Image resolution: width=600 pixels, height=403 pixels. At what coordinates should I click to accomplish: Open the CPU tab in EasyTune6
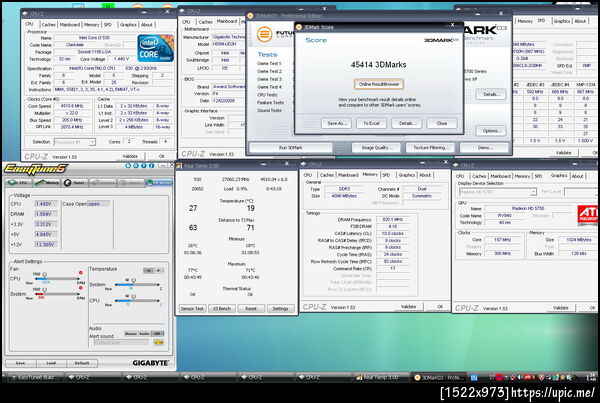click(x=18, y=183)
